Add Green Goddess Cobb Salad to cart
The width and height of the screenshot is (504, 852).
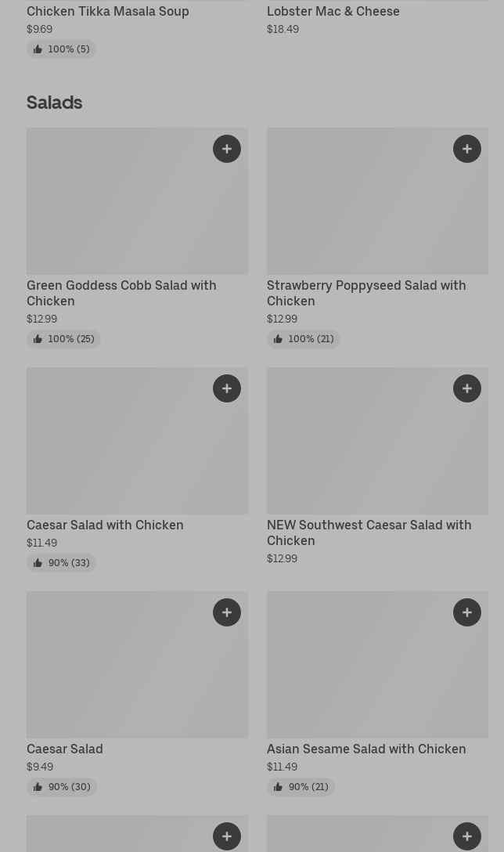pyautogui.click(x=227, y=149)
